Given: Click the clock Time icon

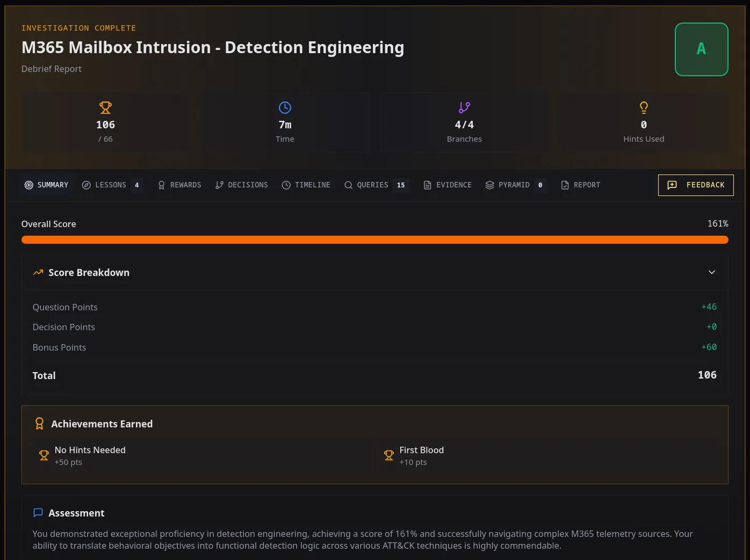Looking at the screenshot, I should coord(285,107).
